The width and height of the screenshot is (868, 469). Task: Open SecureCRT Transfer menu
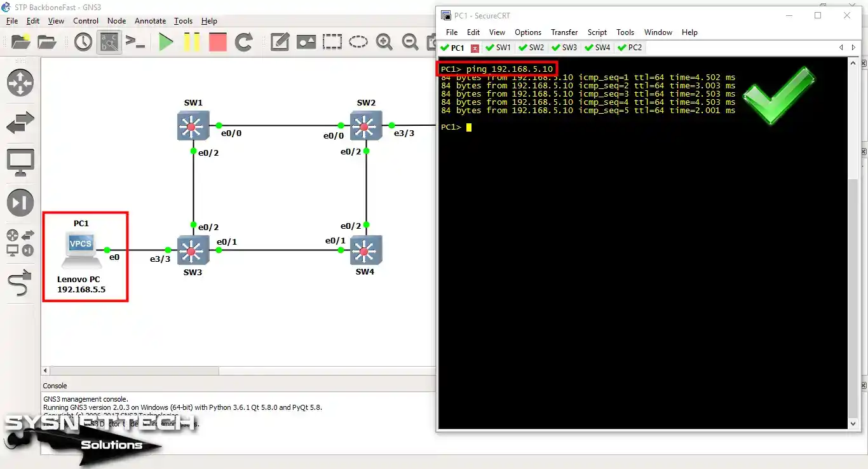564,32
